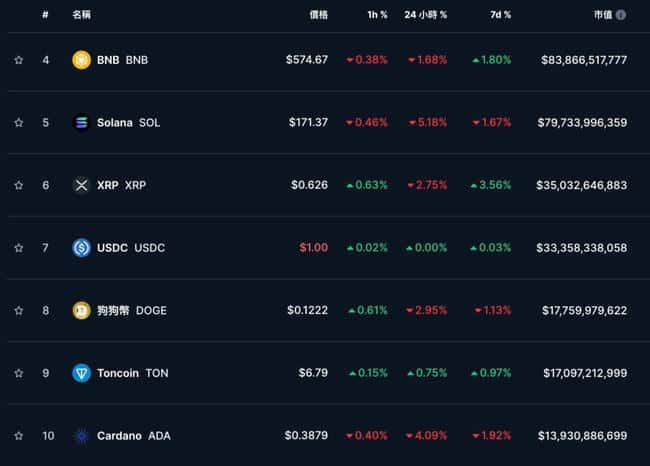Click the Cardano coin logo icon

point(81,436)
